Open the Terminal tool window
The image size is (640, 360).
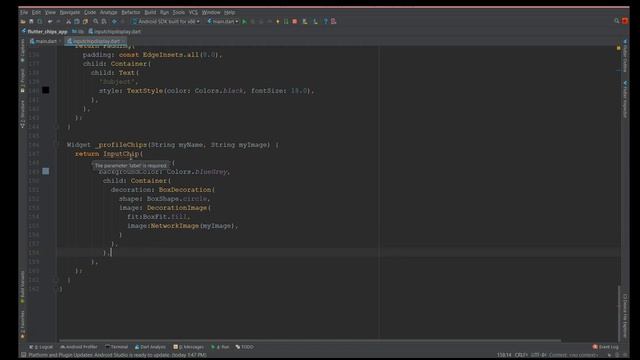(116, 347)
